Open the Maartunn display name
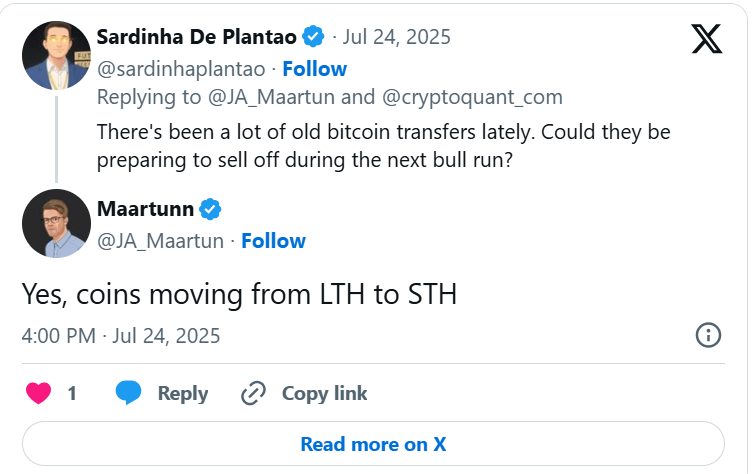 pos(146,209)
